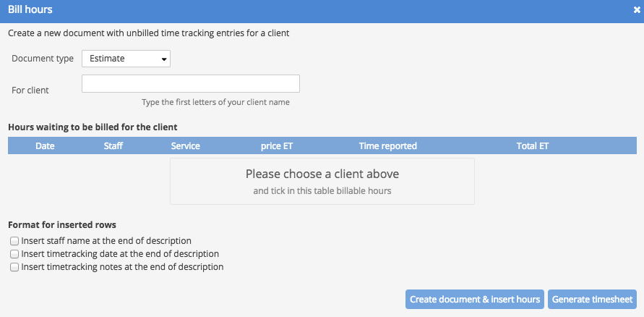Tick Insert timetracking date checkbox

click(14, 254)
